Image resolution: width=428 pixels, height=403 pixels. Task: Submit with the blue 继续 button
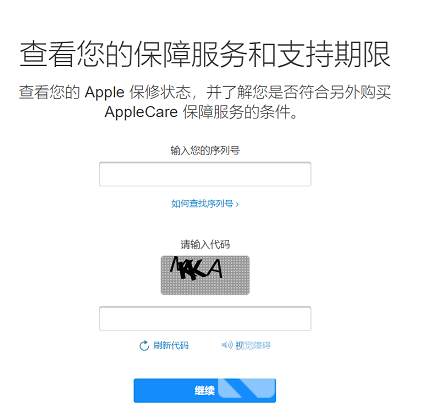tap(205, 390)
